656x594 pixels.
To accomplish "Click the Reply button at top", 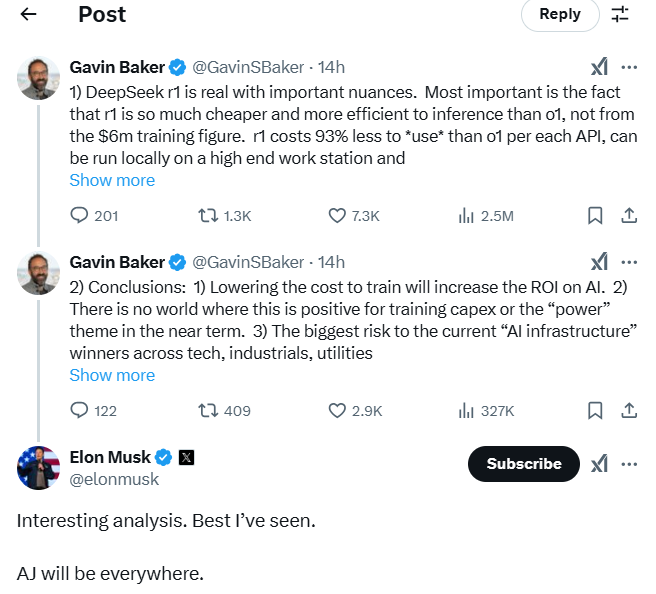I will (560, 14).
